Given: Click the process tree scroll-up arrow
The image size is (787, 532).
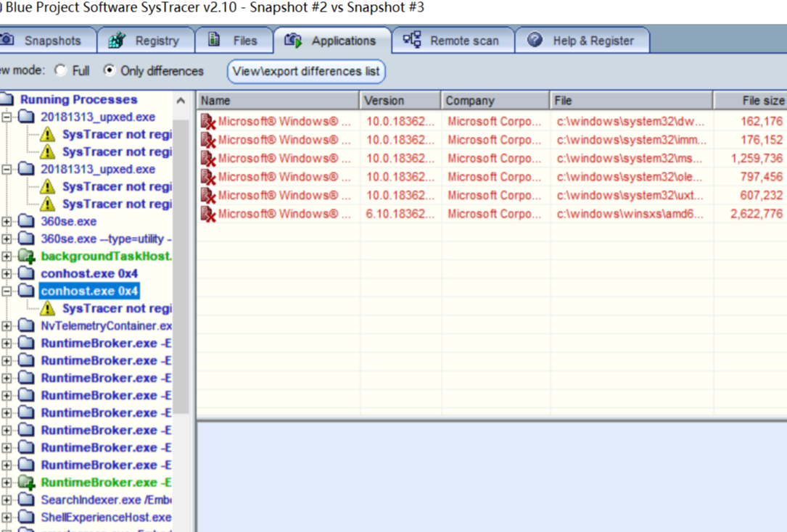Looking at the screenshot, I should (181, 101).
